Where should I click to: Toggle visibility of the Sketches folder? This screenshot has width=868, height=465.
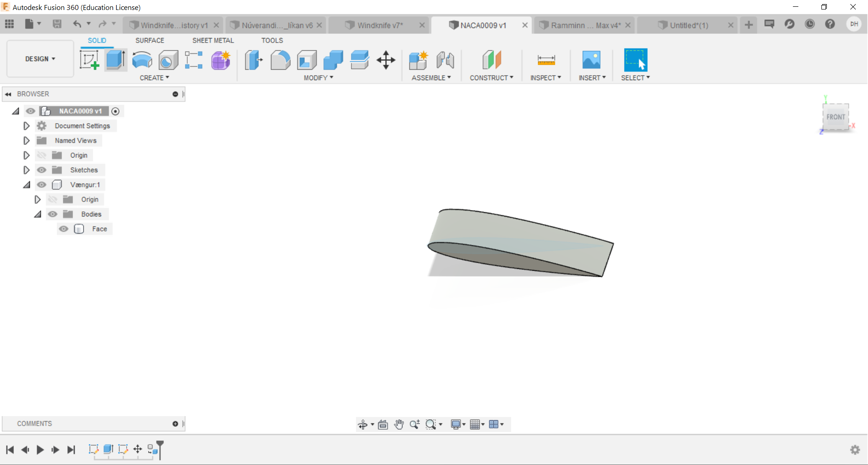tap(42, 170)
